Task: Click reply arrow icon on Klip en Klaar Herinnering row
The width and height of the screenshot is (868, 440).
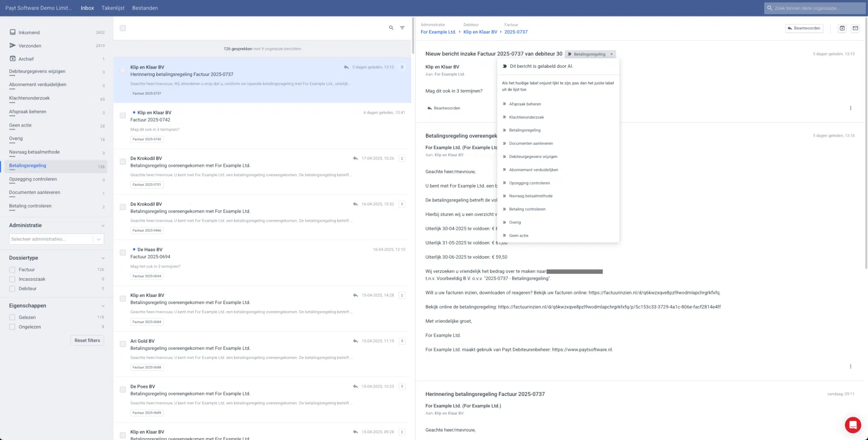Action: (x=346, y=67)
